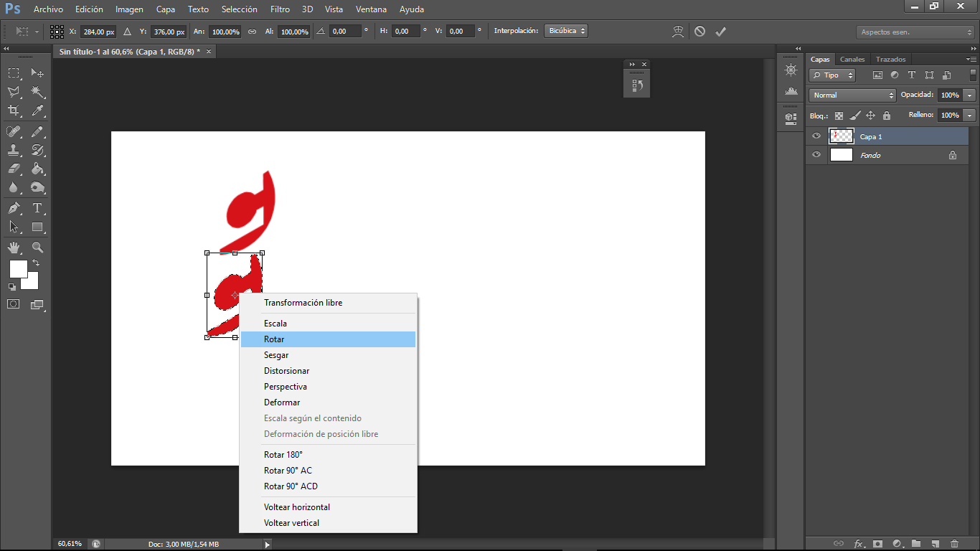
Task: Open the Histogram panel icon
Action: [791, 91]
